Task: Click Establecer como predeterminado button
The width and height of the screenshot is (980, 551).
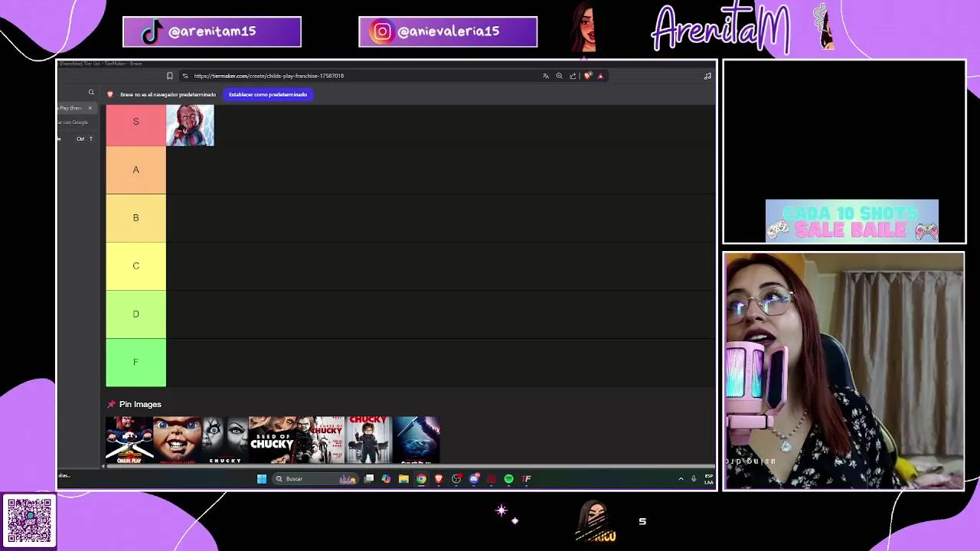Action: pos(268,94)
